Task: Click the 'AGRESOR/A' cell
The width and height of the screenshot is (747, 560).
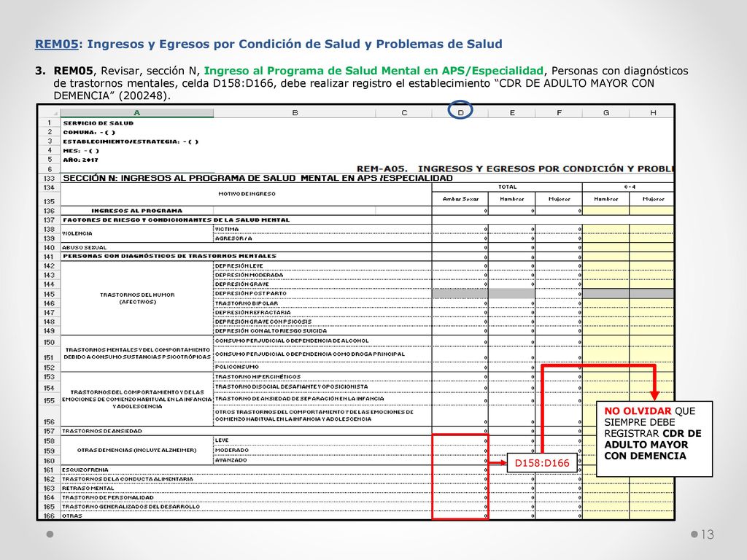Action: pyautogui.click(x=322, y=238)
